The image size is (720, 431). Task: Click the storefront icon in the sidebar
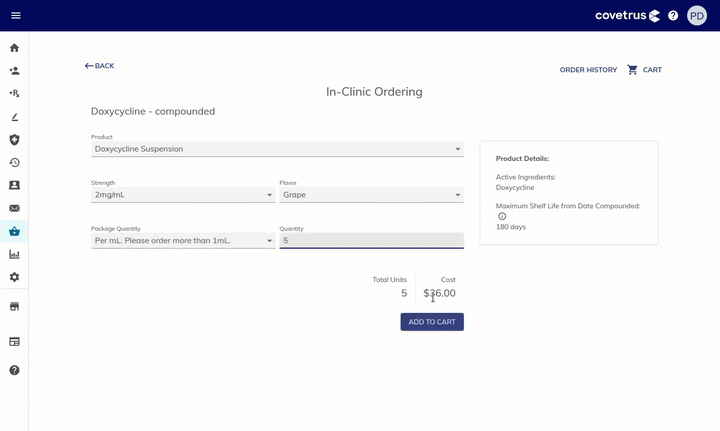(14, 306)
